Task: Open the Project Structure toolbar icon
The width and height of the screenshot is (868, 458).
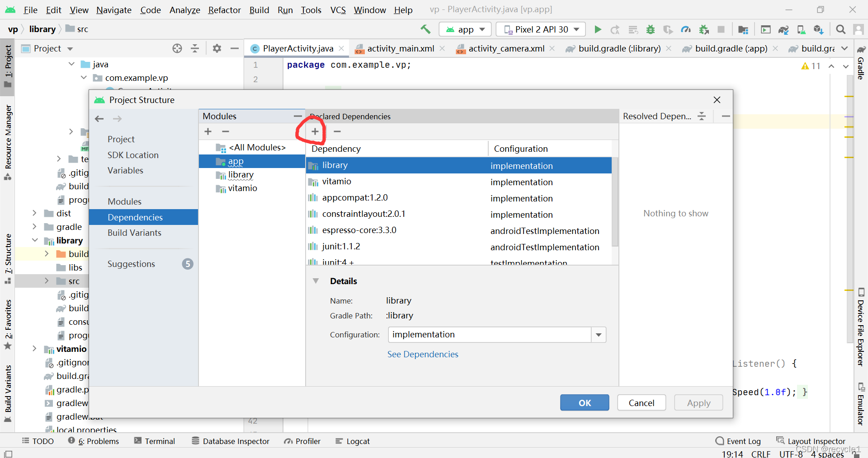Action: pyautogui.click(x=743, y=29)
